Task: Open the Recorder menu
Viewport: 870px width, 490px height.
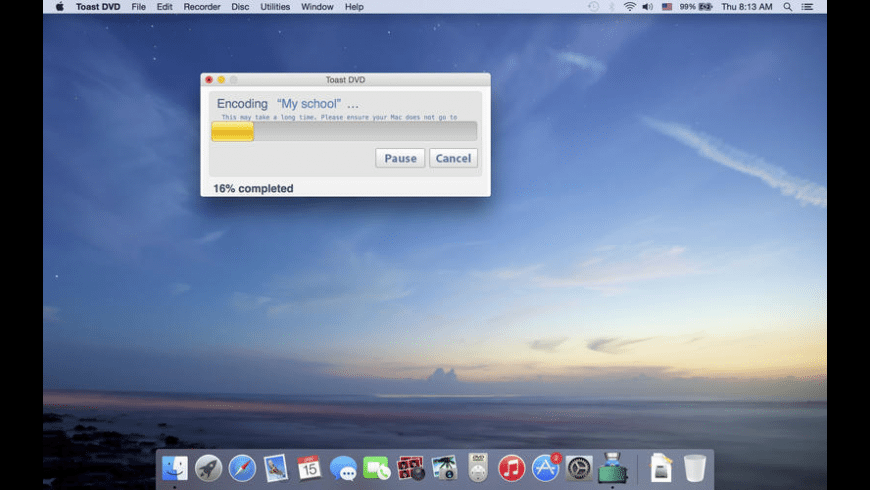Action: pyautogui.click(x=202, y=7)
